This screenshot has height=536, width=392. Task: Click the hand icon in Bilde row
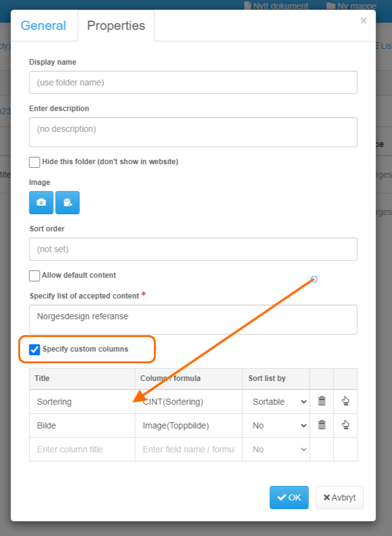[346, 425]
